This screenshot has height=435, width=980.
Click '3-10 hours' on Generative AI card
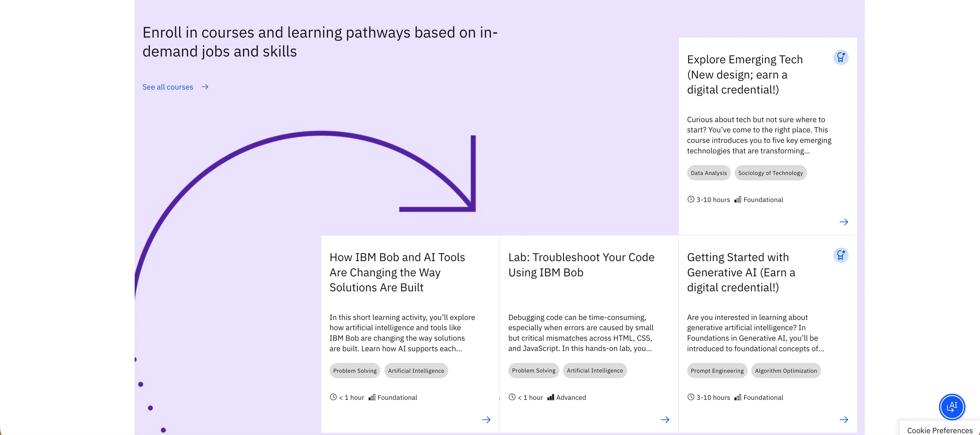(713, 398)
